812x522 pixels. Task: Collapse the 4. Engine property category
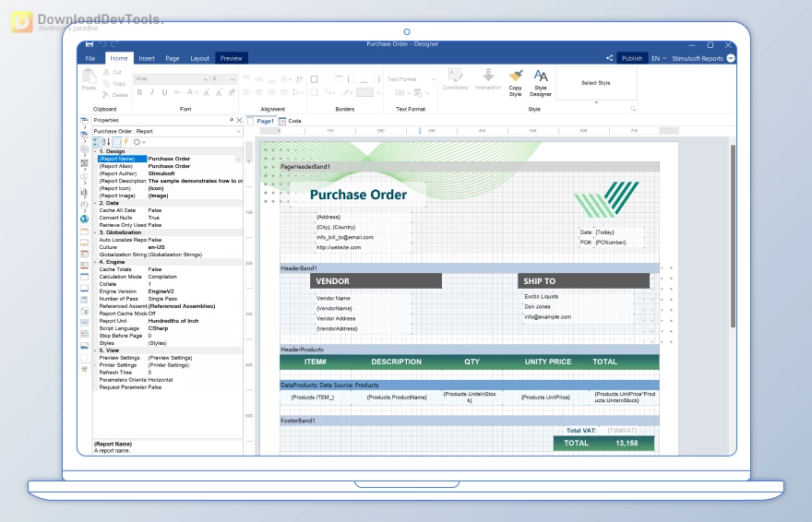pos(95,262)
